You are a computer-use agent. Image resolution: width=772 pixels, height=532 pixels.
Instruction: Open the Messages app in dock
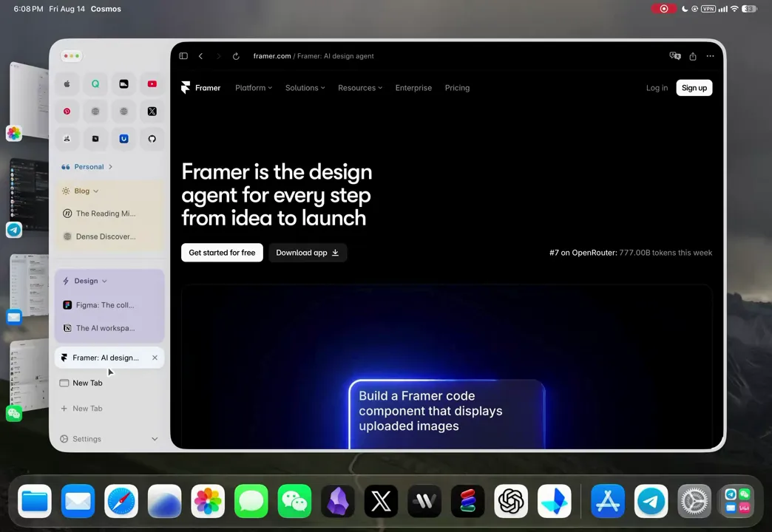click(x=251, y=501)
